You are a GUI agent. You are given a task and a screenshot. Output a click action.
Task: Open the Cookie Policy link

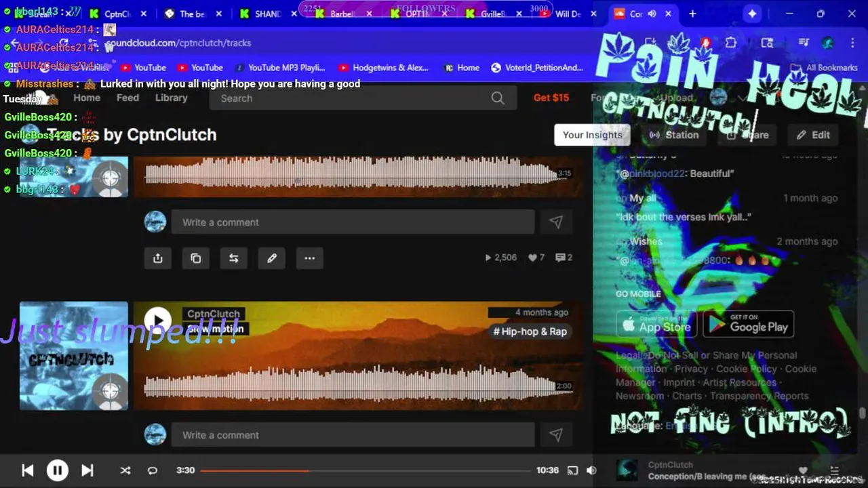pyautogui.click(x=747, y=369)
